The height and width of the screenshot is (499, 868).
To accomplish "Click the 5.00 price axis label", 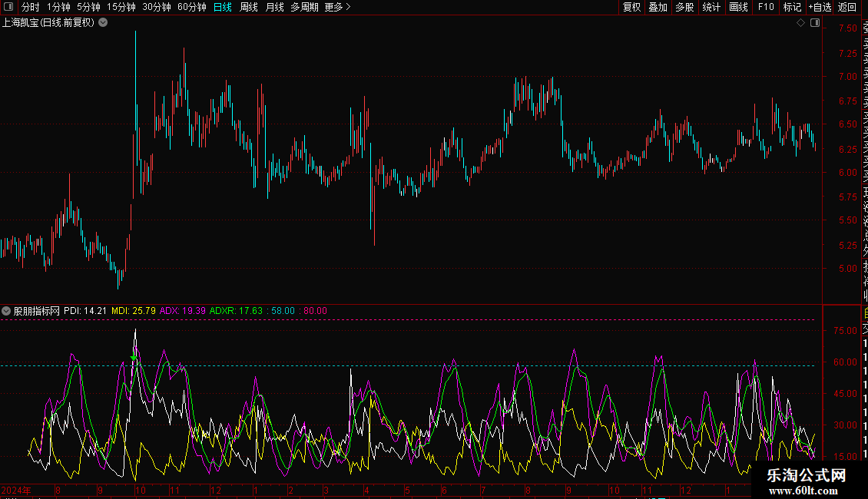I will pyautogui.click(x=848, y=269).
